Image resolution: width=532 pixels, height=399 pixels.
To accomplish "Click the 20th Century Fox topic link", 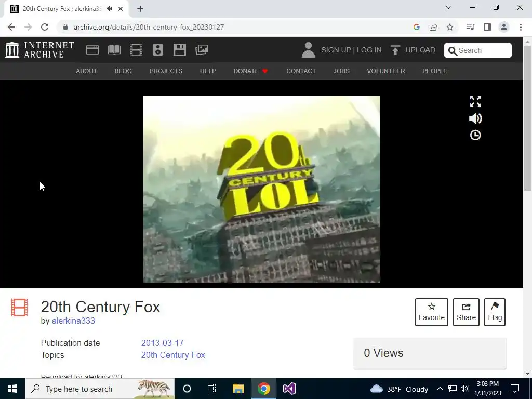I will tap(173, 355).
